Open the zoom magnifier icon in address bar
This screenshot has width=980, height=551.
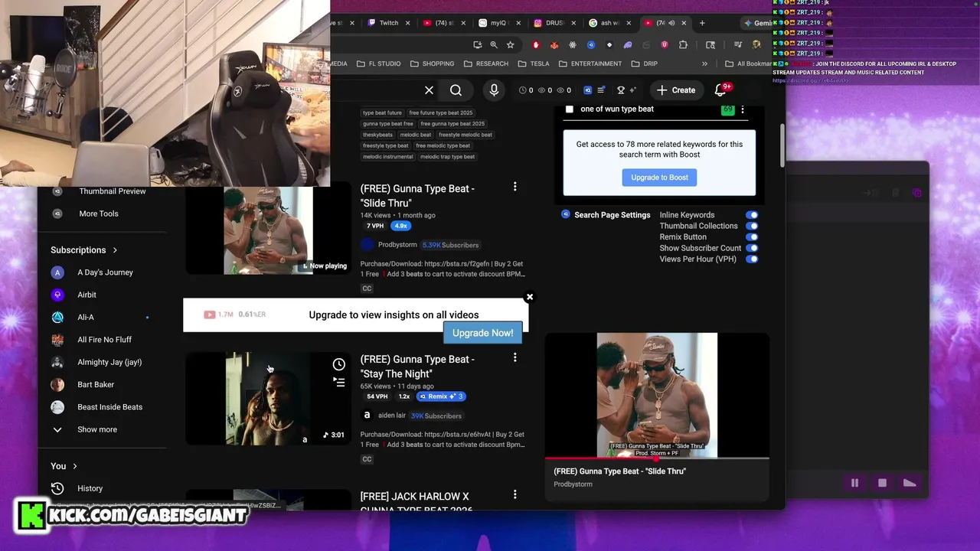[494, 45]
